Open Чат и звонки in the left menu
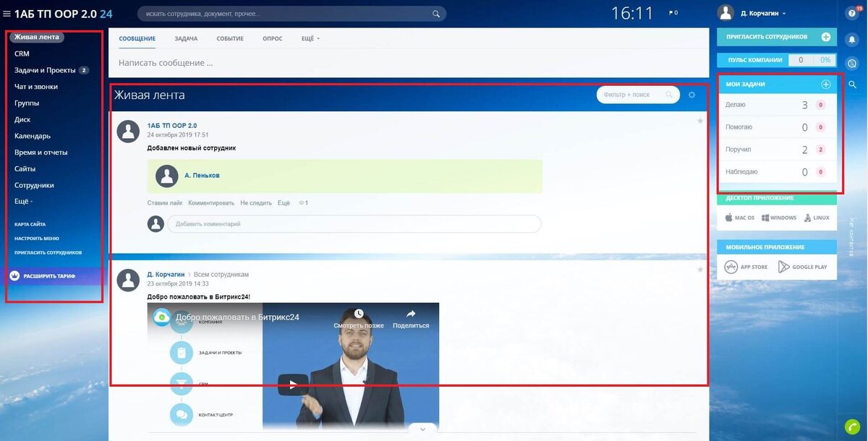 click(36, 87)
